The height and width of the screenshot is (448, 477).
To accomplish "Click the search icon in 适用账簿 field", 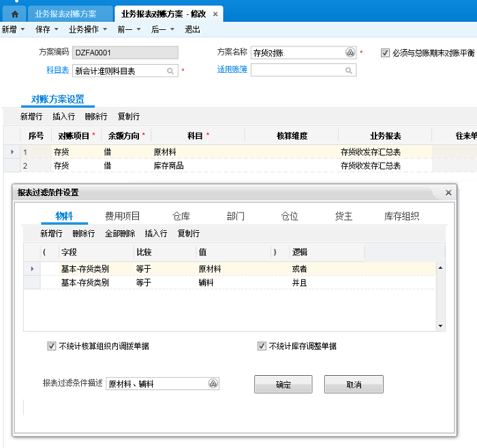I will click(x=348, y=70).
